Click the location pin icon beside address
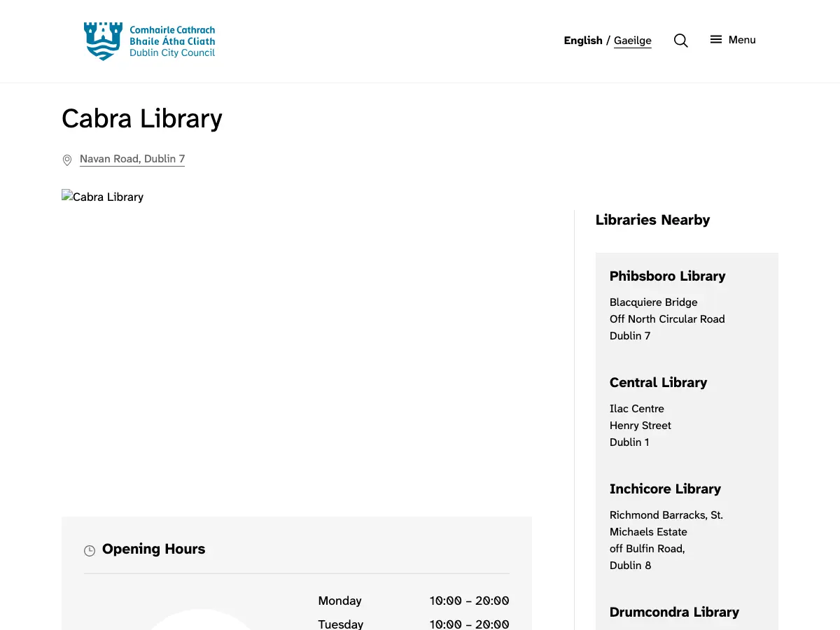The height and width of the screenshot is (630, 840). click(x=67, y=160)
